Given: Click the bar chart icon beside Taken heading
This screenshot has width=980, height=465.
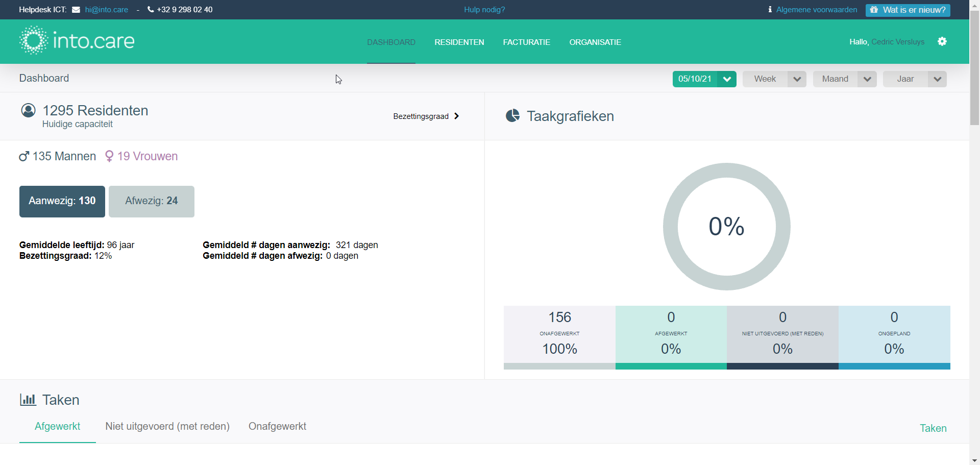Looking at the screenshot, I should (28, 400).
